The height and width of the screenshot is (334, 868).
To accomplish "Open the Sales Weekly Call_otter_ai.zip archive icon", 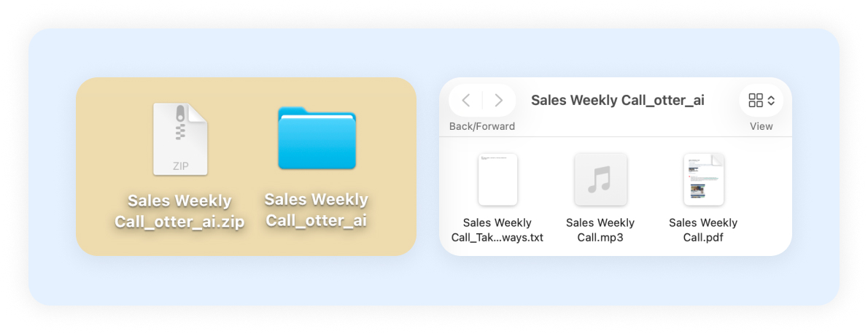I will 180,139.
